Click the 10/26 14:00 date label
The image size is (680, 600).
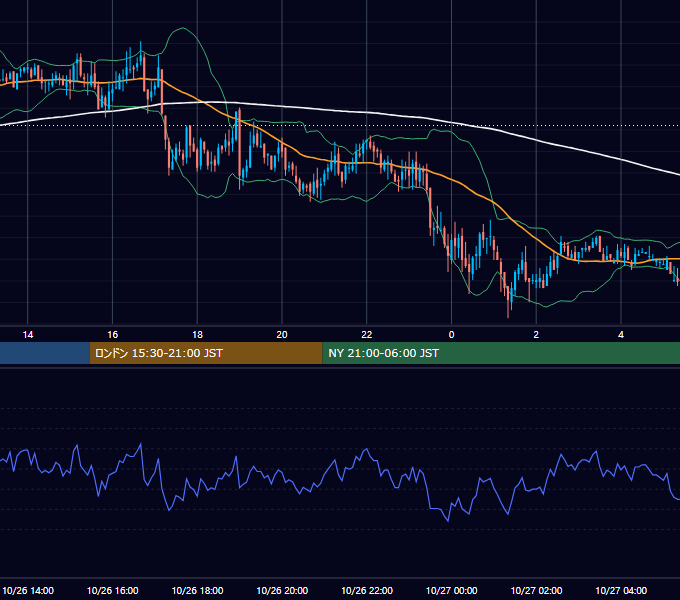28,590
